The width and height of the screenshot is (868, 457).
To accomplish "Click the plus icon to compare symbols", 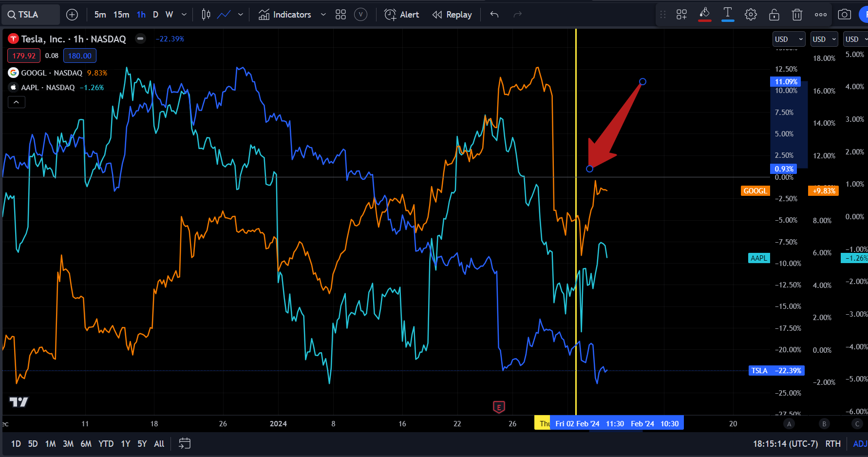I will click(72, 15).
